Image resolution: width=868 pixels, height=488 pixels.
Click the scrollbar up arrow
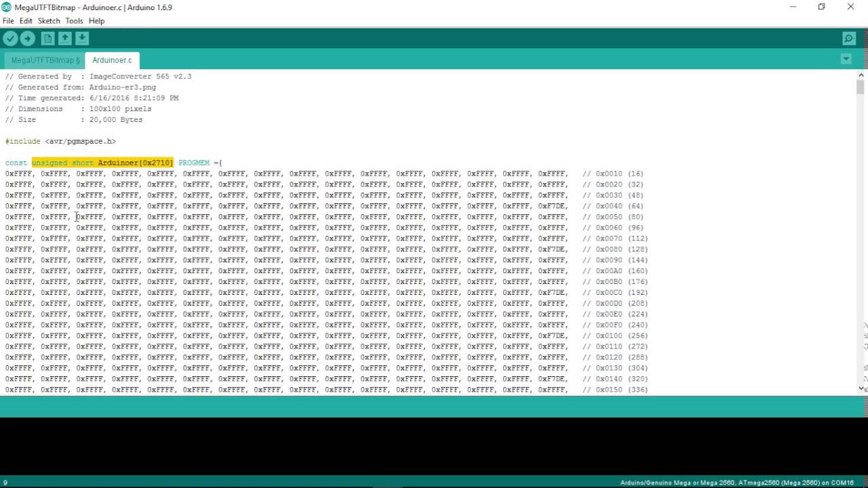(862, 75)
